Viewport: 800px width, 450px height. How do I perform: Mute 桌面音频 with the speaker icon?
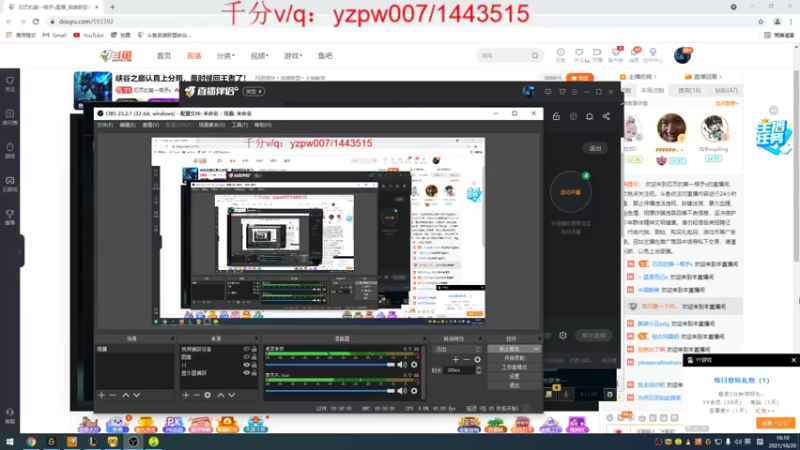(402, 364)
